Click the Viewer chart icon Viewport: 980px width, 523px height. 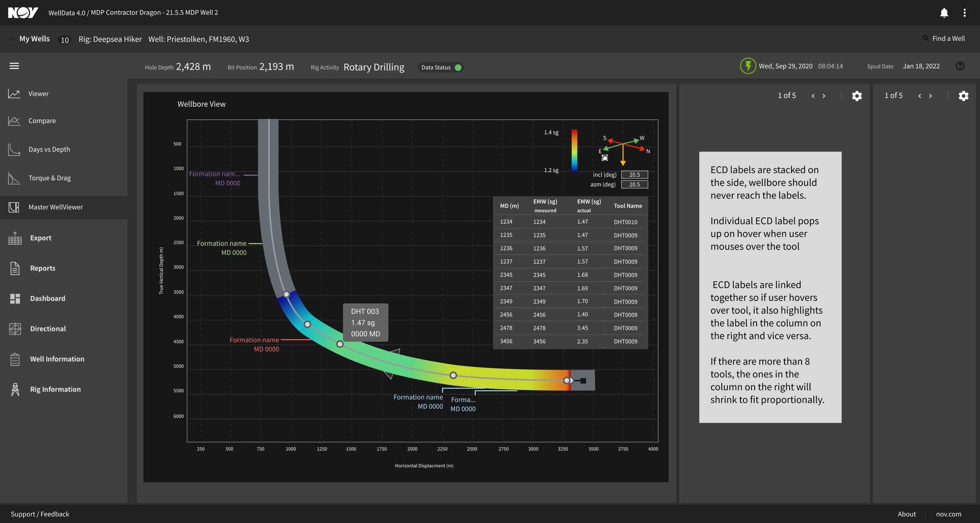point(14,94)
